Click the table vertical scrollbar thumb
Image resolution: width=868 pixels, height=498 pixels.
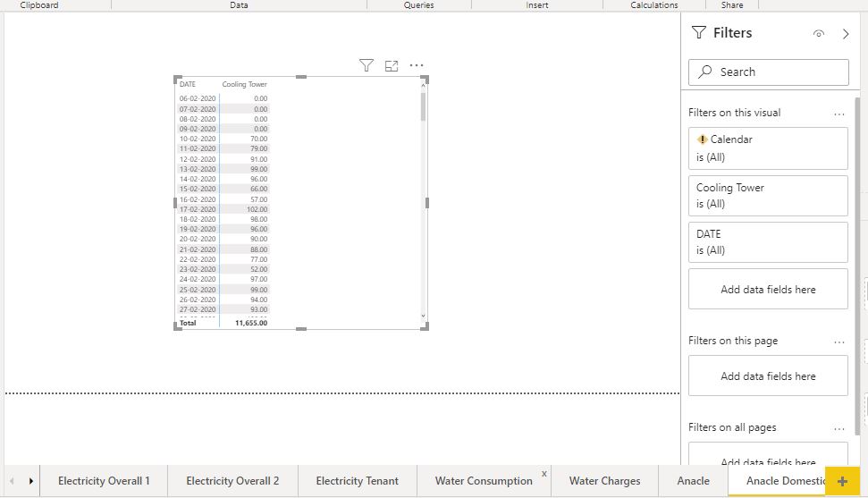[x=423, y=107]
